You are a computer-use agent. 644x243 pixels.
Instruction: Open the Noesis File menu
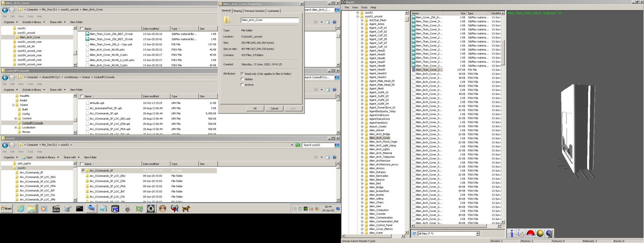pos(347,8)
